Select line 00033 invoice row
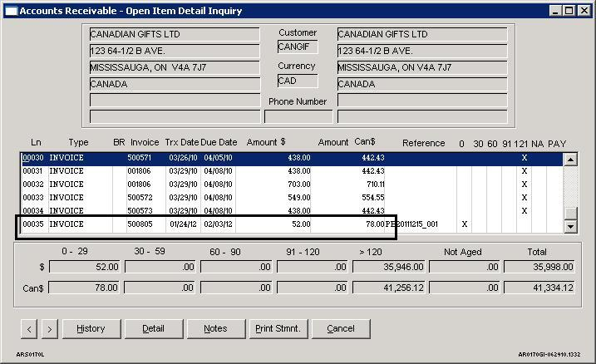Image resolution: width=596 pixels, height=364 pixels. click(292, 198)
